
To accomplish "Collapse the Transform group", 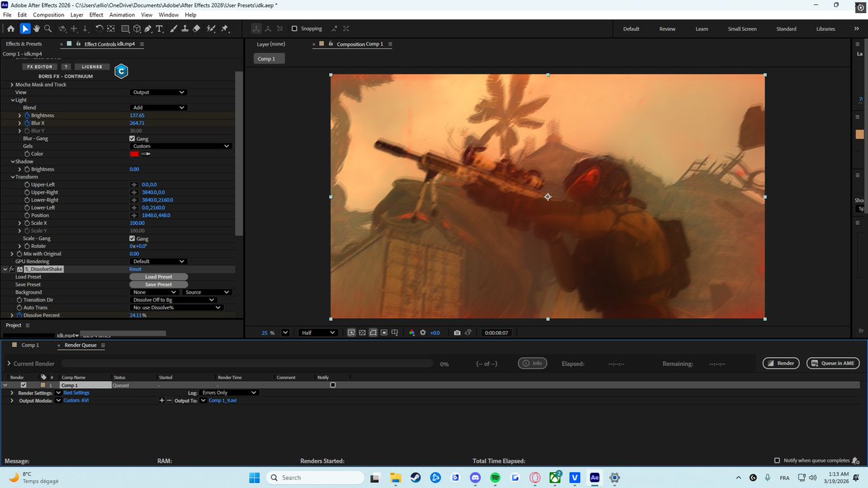I will [x=12, y=177].
